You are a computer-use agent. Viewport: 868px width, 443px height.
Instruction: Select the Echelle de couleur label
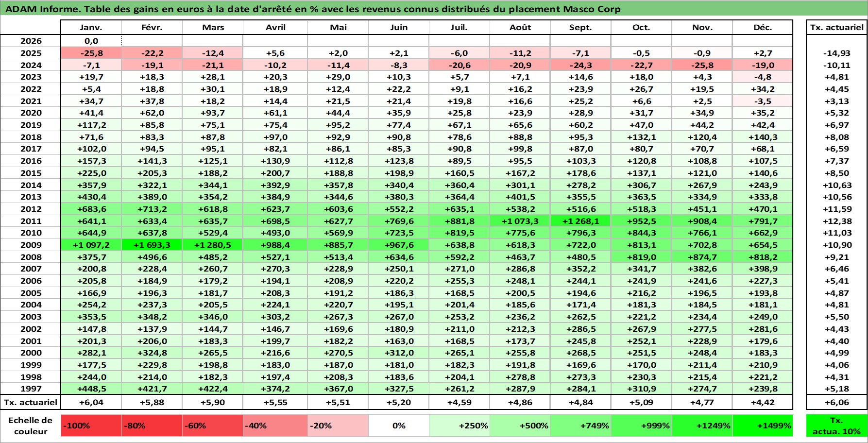pos(31,426)
